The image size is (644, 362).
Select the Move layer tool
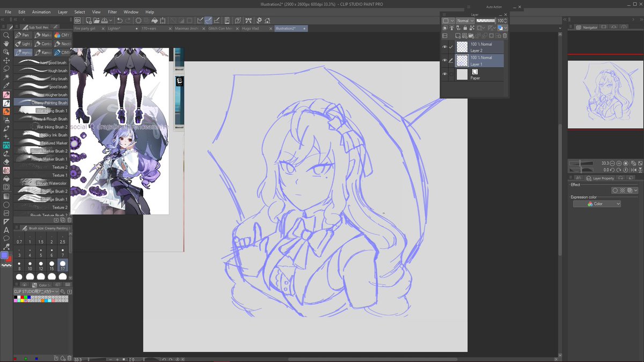(6, 60)
